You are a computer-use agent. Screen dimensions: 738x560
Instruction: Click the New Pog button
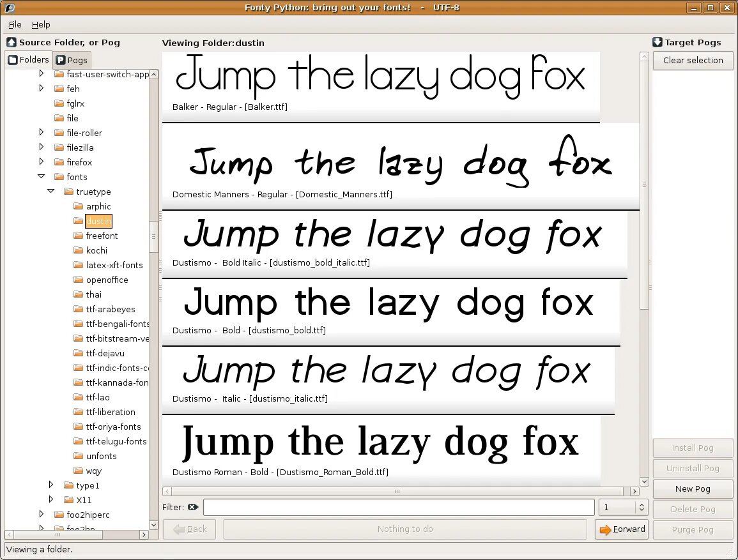coord(693,489)
